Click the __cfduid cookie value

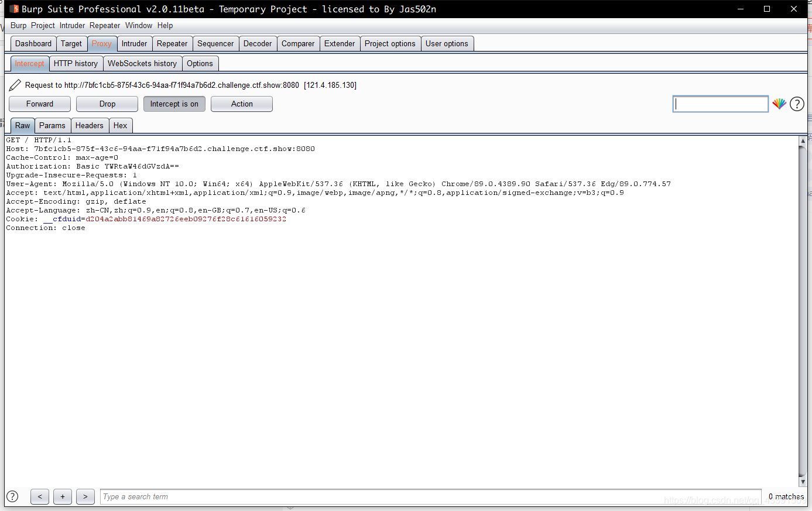[186, 219]
